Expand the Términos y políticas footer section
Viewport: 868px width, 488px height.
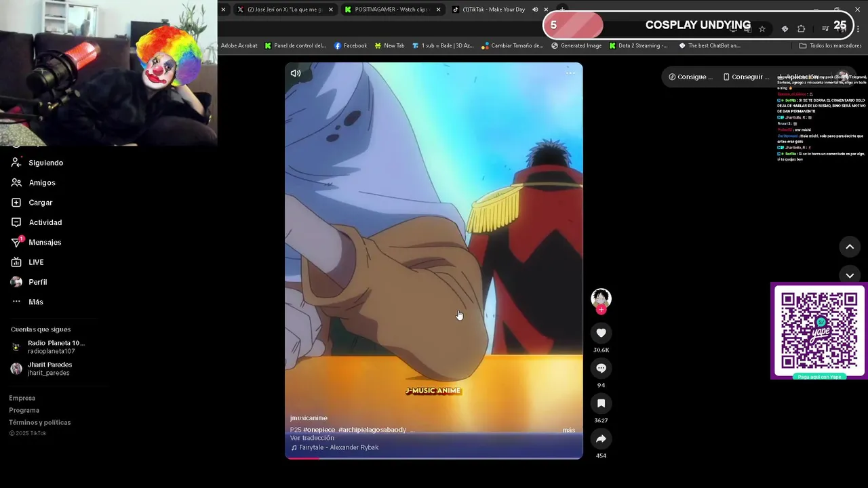39,422
